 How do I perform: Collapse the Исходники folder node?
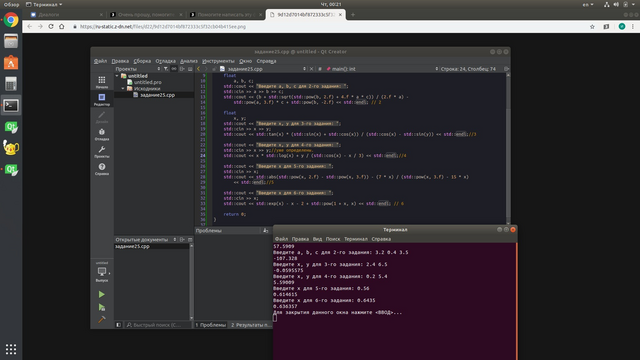coord(123,89)
